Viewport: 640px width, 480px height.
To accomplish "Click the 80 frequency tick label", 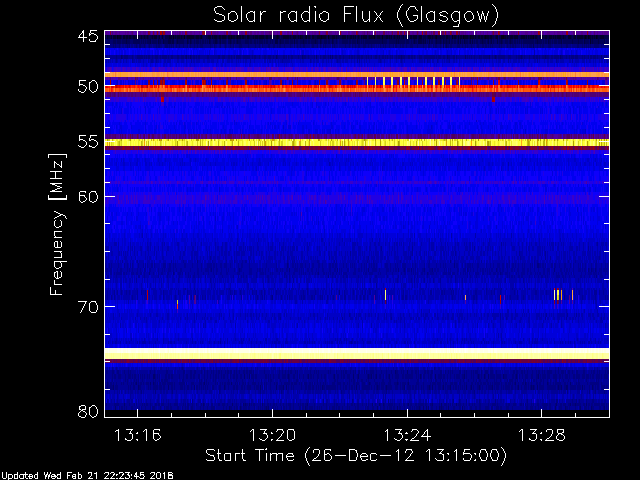I will (x=88, y=411).
